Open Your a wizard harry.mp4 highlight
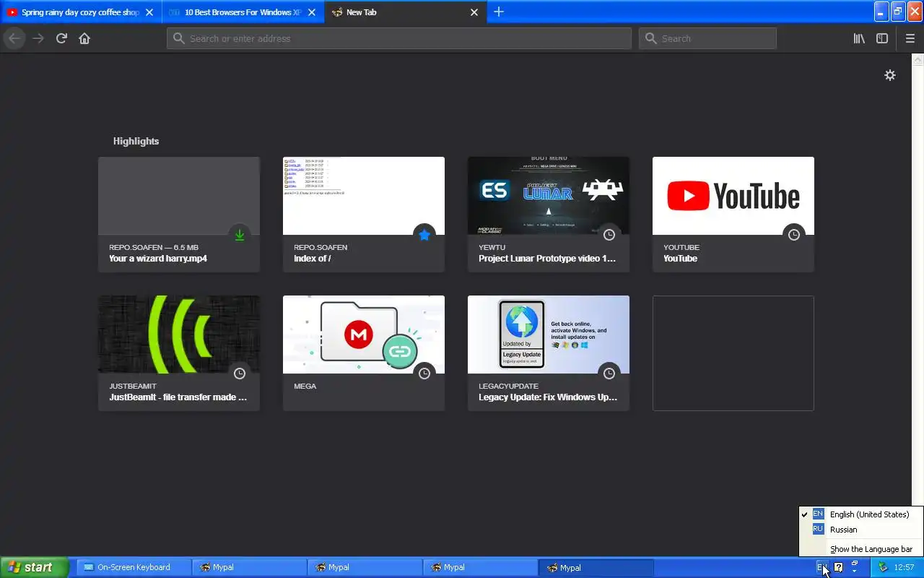 (x=179, y=215)
